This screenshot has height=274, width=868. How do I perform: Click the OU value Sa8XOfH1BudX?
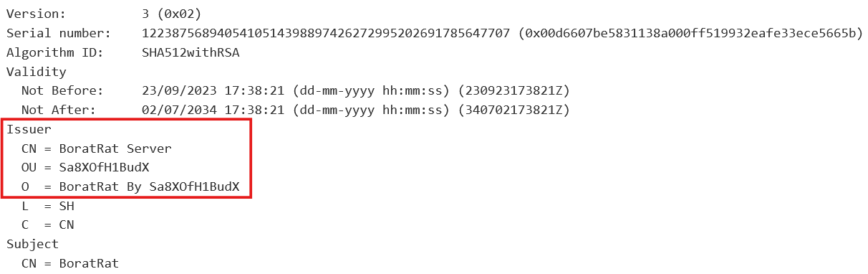[104, 168]
